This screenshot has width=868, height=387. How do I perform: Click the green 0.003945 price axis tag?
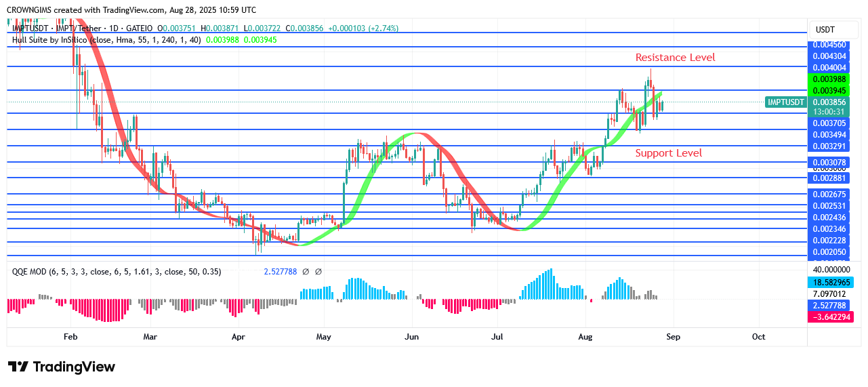[830, 90]
